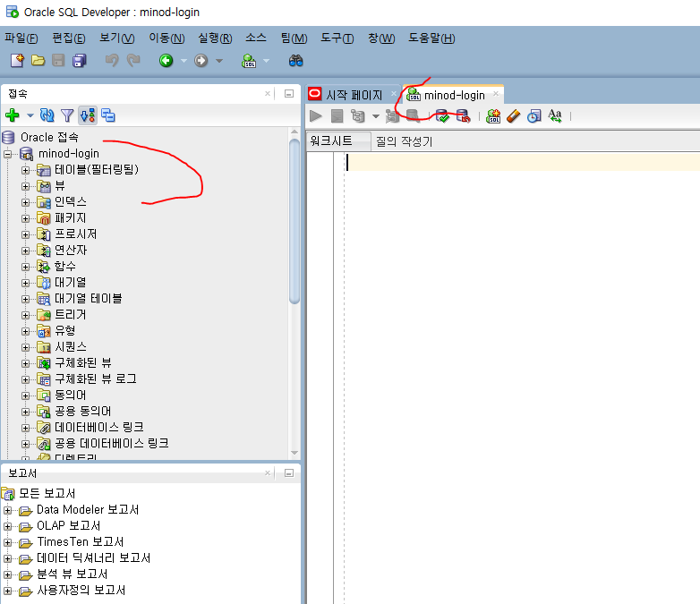Viewport: 700px width, 604px height.
Task: Click the green plus New Connection icon
Action: [x=12, y=115]
